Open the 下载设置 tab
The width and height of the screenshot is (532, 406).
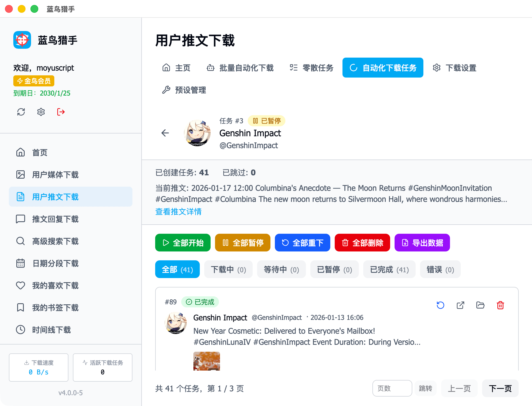click(454, 68)
